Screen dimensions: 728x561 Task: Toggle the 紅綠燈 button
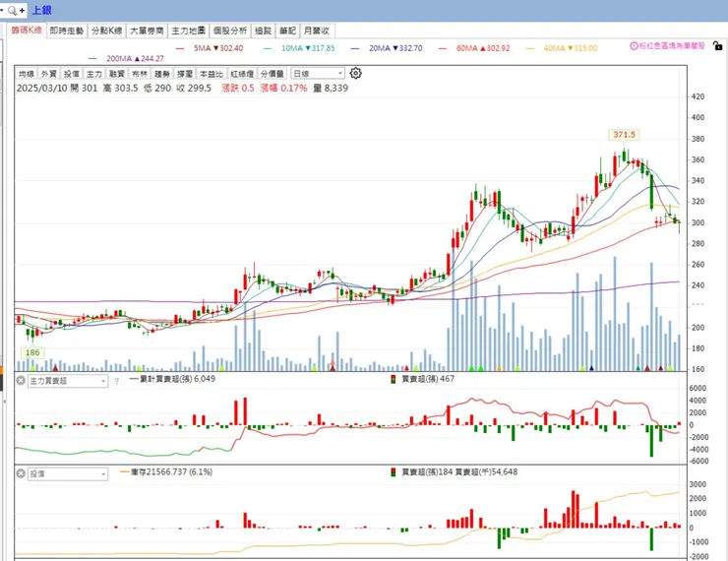(242, 74)
